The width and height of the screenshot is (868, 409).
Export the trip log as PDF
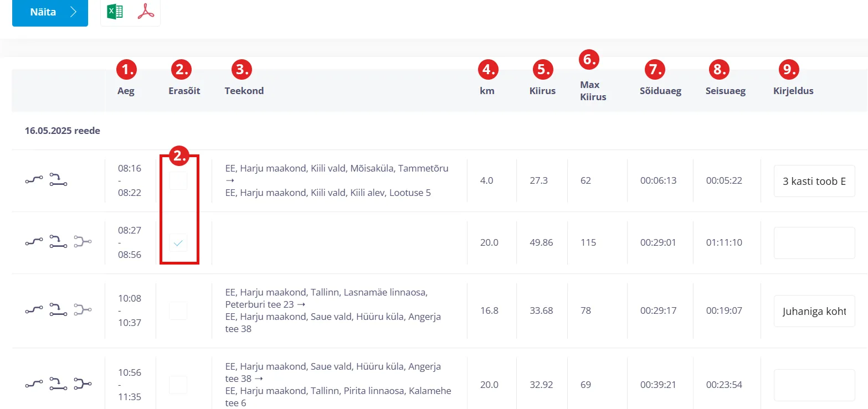(x=146, y=12)
